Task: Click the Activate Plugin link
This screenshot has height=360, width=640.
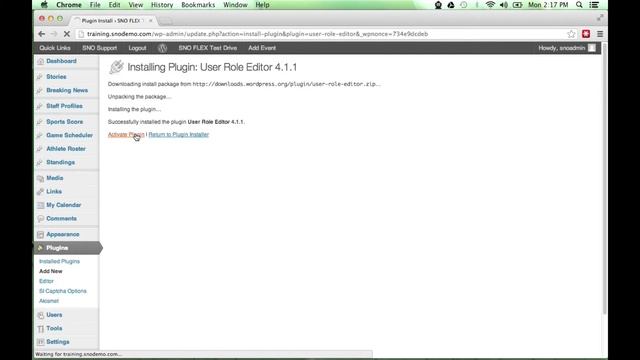Action: [126, 134]
